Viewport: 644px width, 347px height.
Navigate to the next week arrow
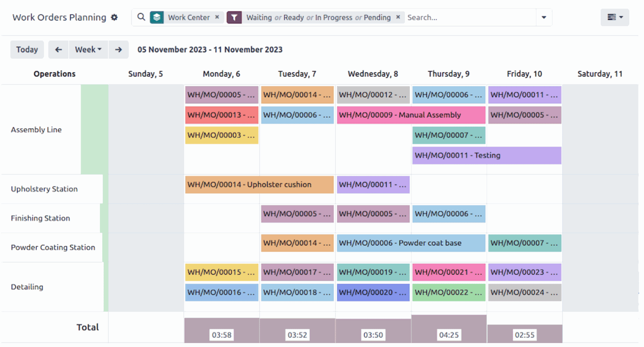coord(118,49)
